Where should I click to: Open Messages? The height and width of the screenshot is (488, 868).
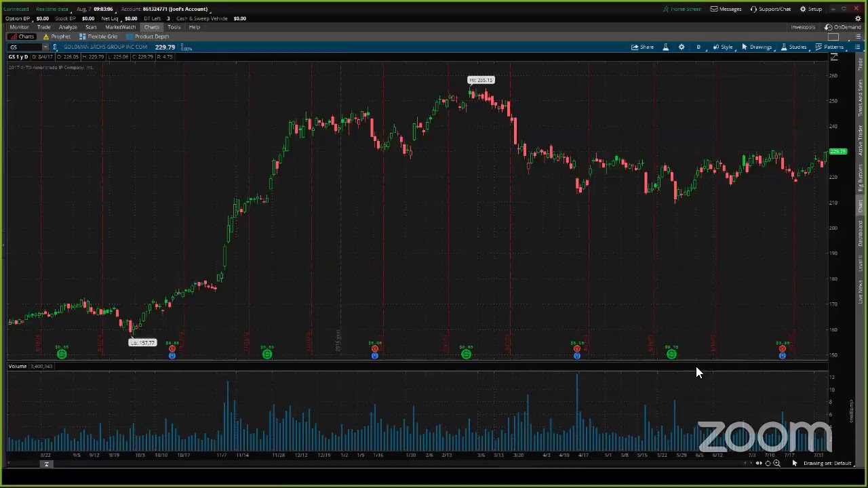tap(726, 9)
